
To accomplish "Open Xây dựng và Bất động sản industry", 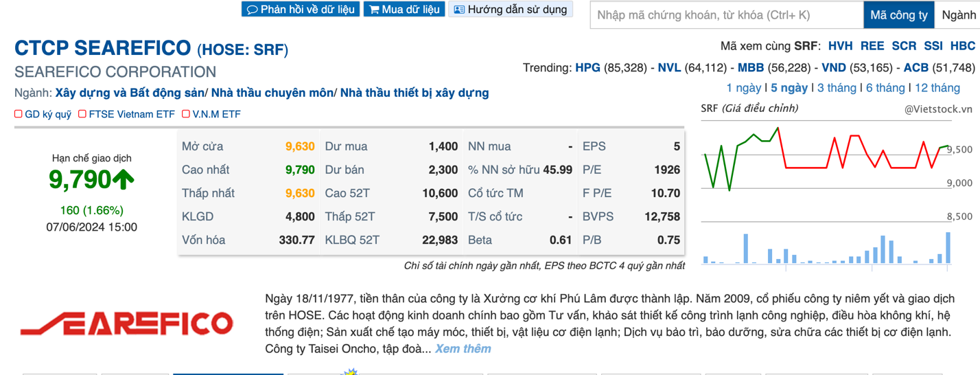I will point(130,93).
